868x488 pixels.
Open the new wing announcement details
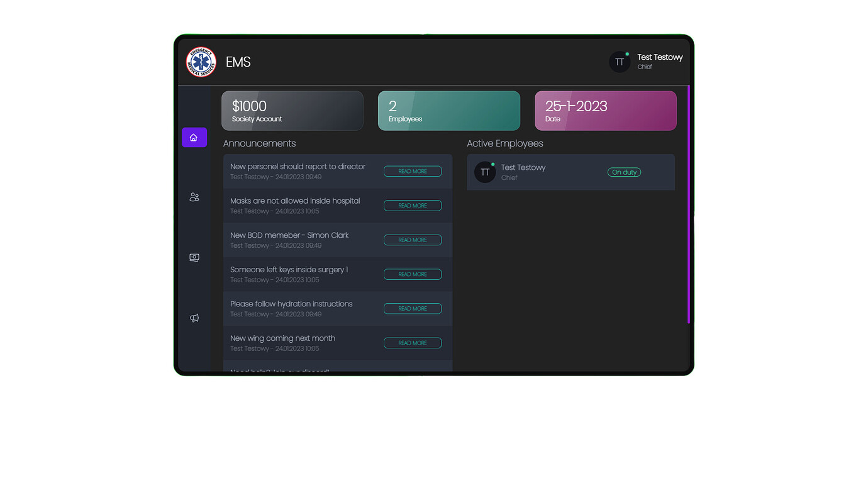tap(412, 343)
